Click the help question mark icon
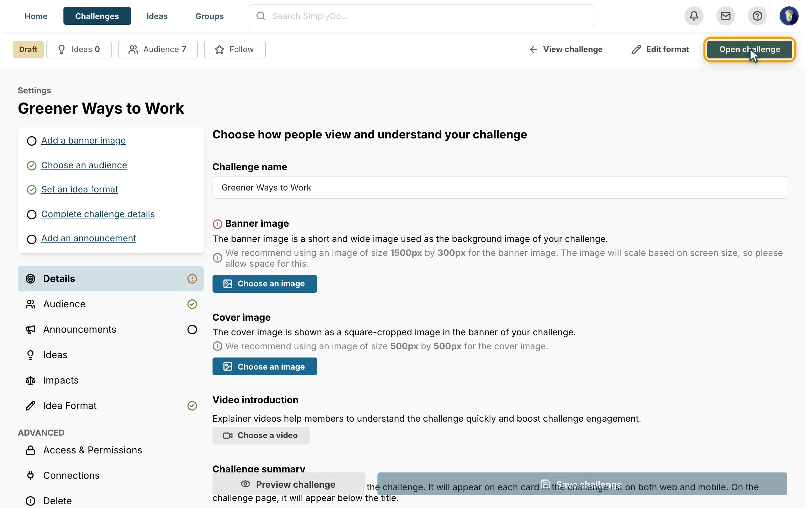The width and height of the screenshot is (812, 508). [757, 16]
